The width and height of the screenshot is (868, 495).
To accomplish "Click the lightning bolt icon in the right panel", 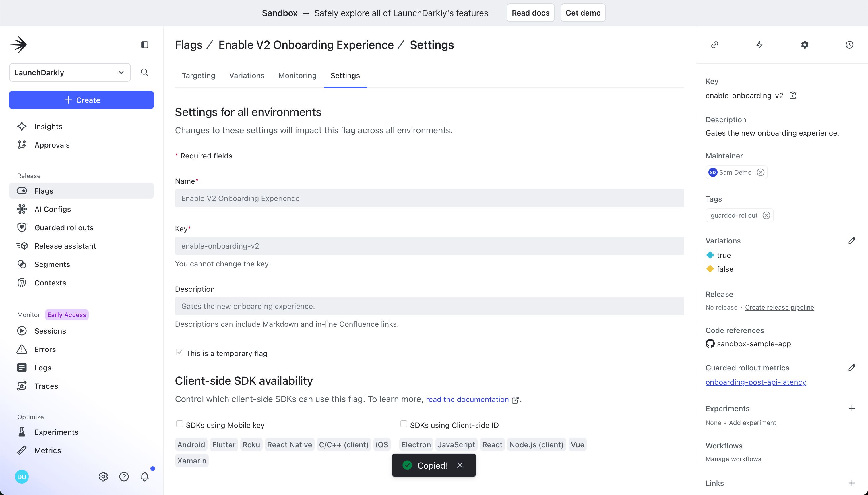I will [x=759, y=45].
